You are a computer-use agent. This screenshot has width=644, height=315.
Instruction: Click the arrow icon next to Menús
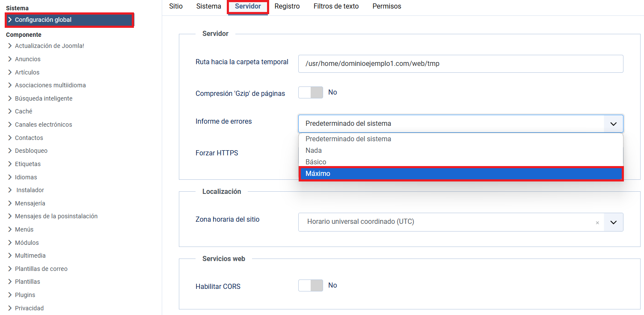click(x=10, y=229)
